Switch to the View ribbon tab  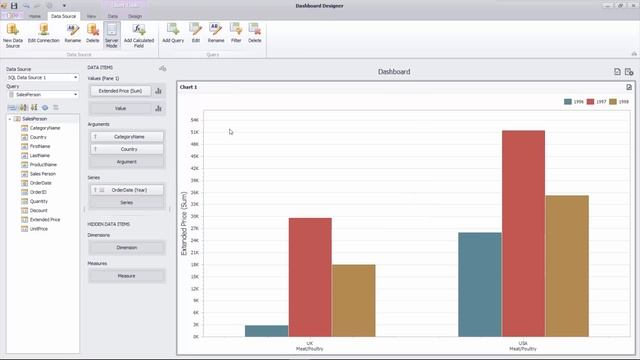(91, 16)
